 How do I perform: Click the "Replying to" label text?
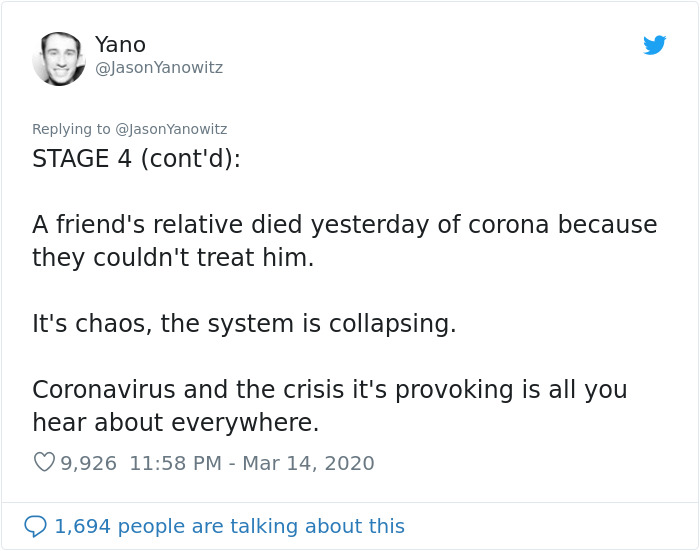pyautogui.click(x=72, y=129)
